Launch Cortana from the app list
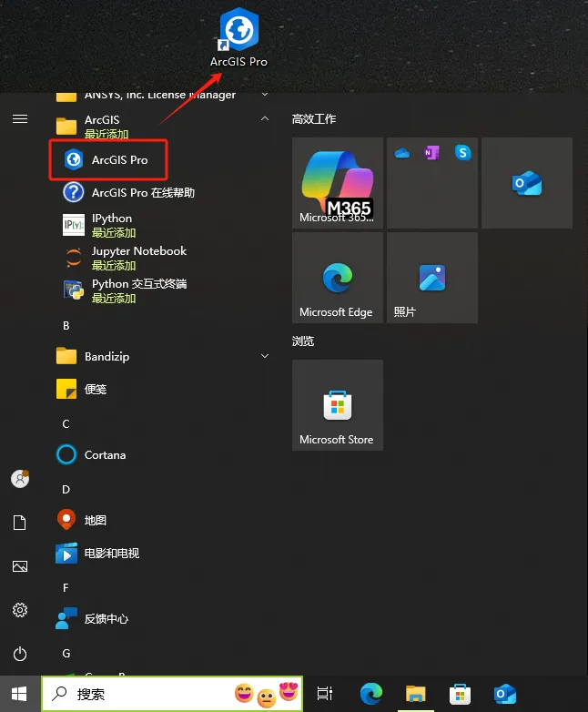588x712 pixels. [91, 454]
